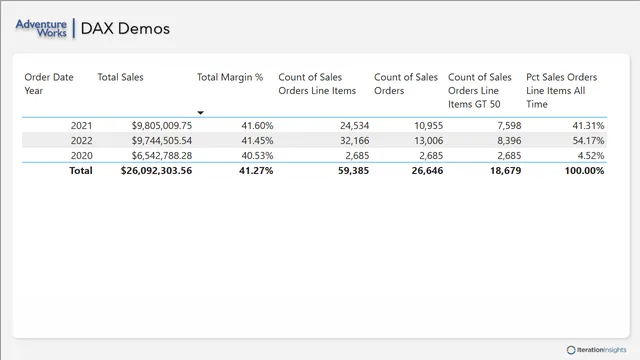640x360 pixels.
Task: Select the 2020 year cell
Action: tap(81, 156)
